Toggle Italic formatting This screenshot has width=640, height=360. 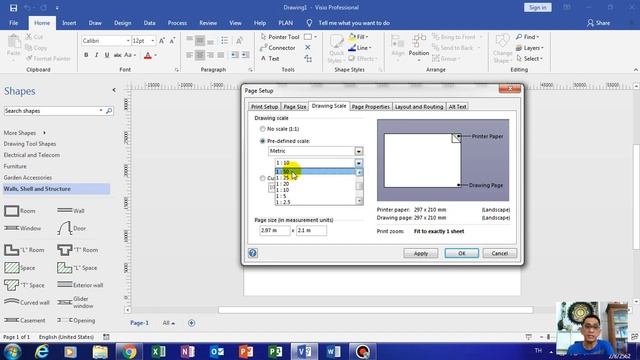pyautogui.click(x=96, y=55)
